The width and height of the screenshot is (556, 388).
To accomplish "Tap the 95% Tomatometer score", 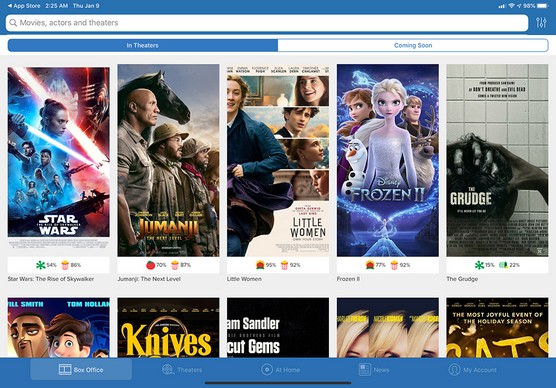I will tap(271, 265).
